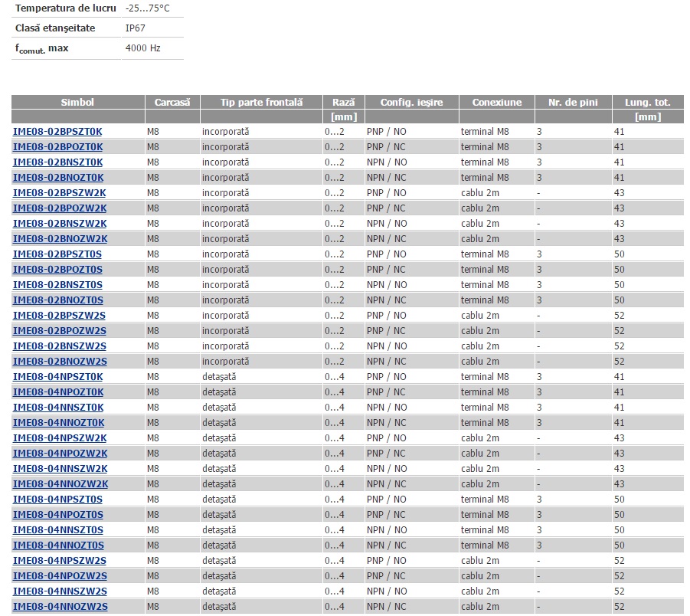690x616 pixels.
Task: Open product link IME08-04NPSZT0S
Action: pyautogui.click(x=57, y=500)
